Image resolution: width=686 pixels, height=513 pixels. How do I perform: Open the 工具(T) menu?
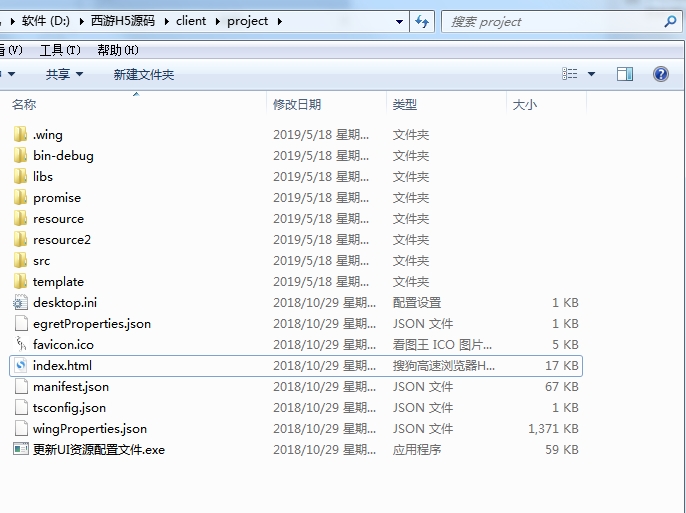click(59, 50)
